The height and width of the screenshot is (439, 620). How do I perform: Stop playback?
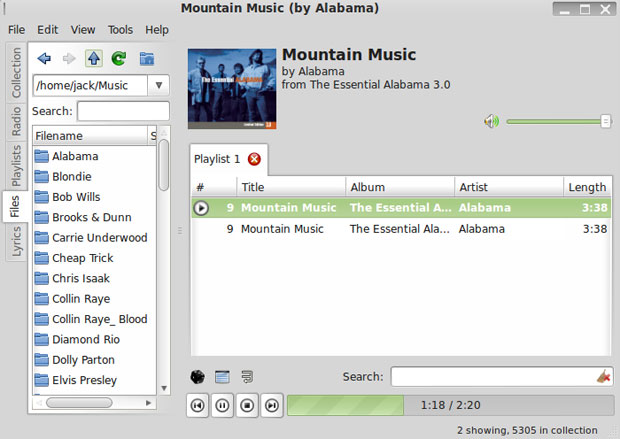[x=247, y=405]
